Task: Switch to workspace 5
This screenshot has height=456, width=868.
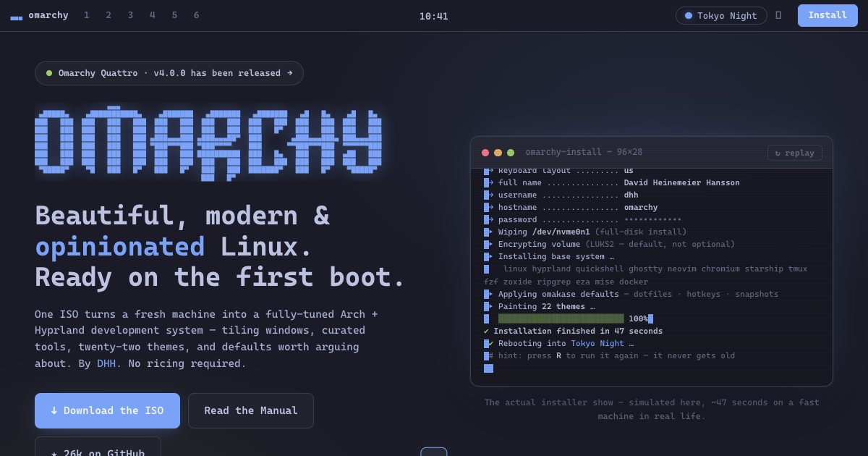Action: 174,15
